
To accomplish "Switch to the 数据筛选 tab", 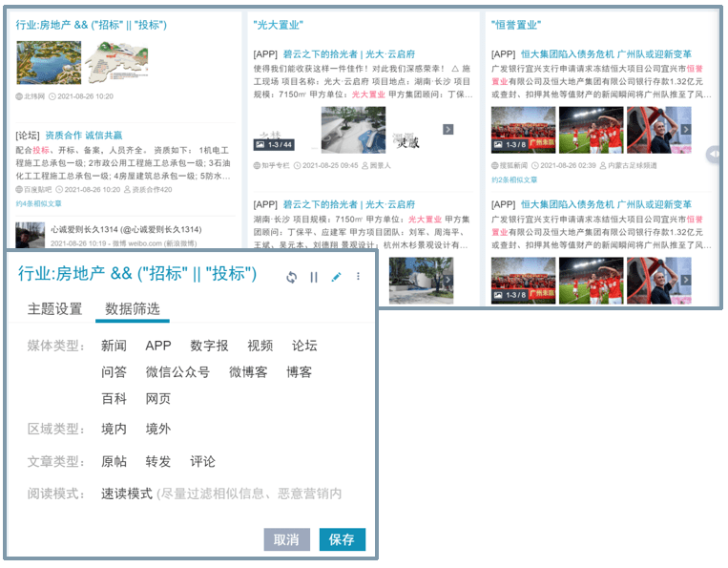I will (133, 309).
